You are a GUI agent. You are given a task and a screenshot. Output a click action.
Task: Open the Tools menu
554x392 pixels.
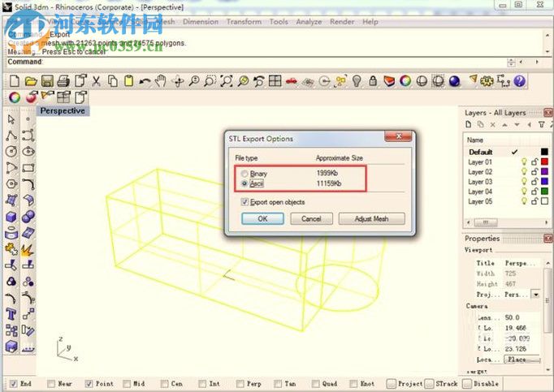tap(279, 22)
